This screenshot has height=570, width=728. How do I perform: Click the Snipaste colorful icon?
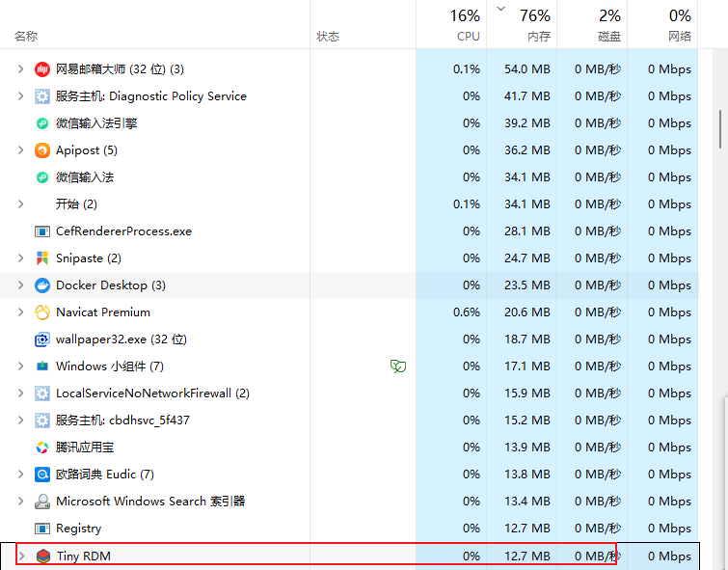pos(42,258)
